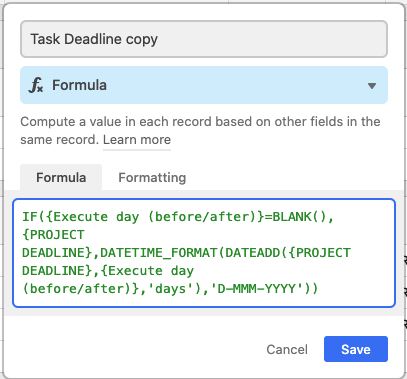This screenshot has width=407, height=379.
Task: Switch to the Formula tab
Action: pos(61,177)
